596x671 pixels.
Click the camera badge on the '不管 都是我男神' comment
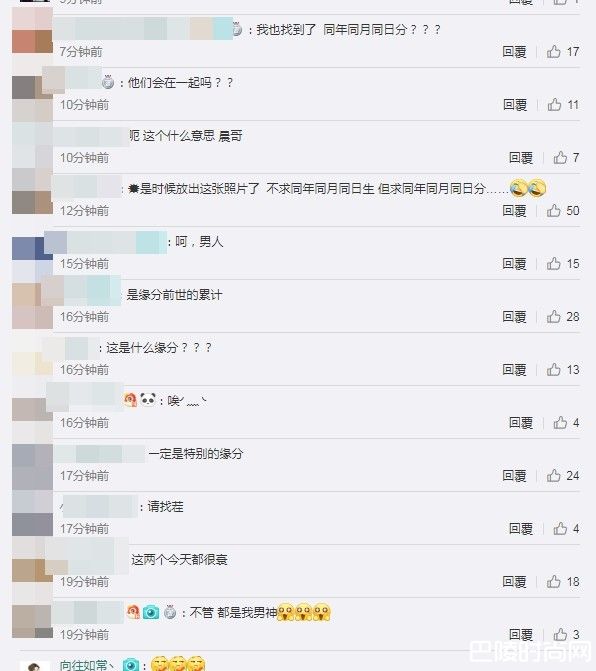pyautogui.click(x=151, y=613)
